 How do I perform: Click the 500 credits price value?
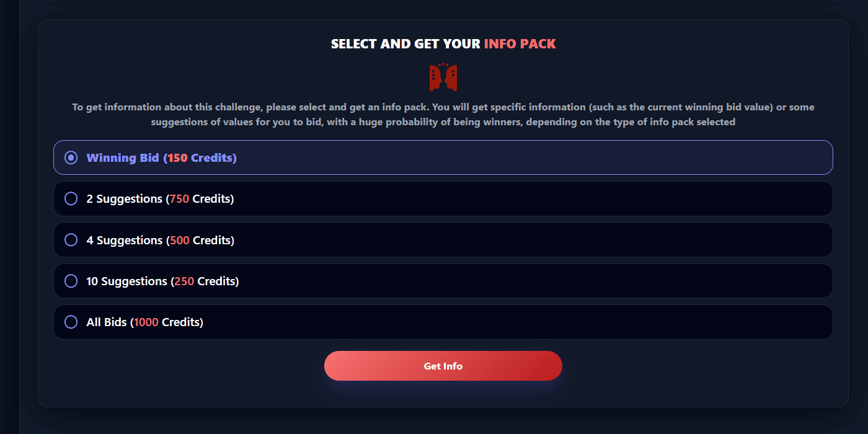pyautogui.click(x=180, y=240)
